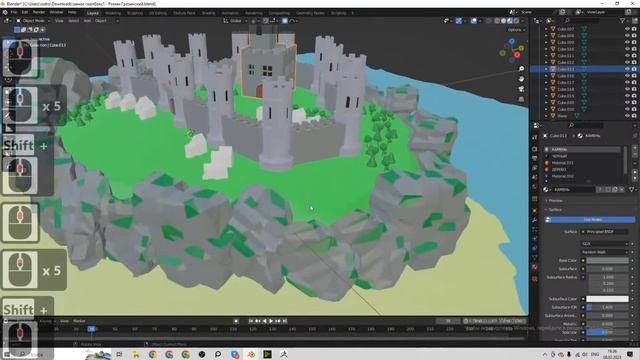Add a workspace with the plus tab
This screenshot has width=640, height=360.
(x=353, y=13)
